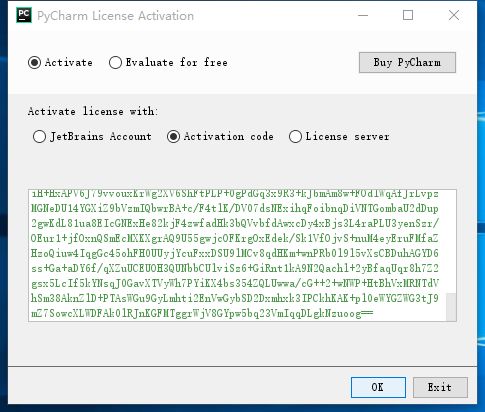The width and height of the screenshot is (485, 412).
Task: Click the Buy PyCharm button
Action: 407,62
